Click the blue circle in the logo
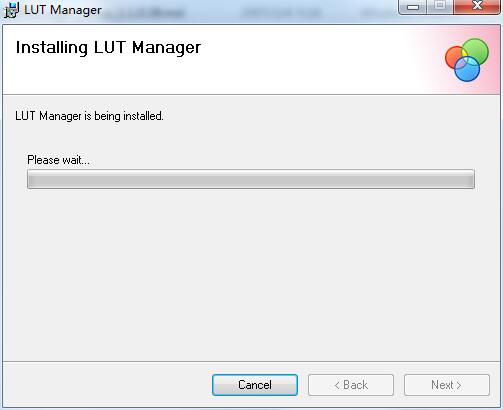Image resolution: width=503 pixels, height=410 pixels. click(x=467, y=70)
